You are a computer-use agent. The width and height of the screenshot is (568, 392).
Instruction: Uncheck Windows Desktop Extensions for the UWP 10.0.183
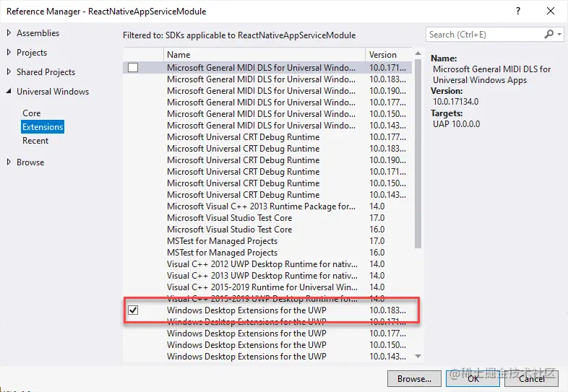133,310
